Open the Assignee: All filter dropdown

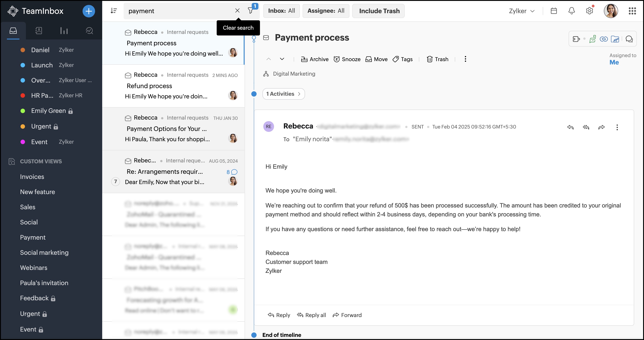coord(326,11)
